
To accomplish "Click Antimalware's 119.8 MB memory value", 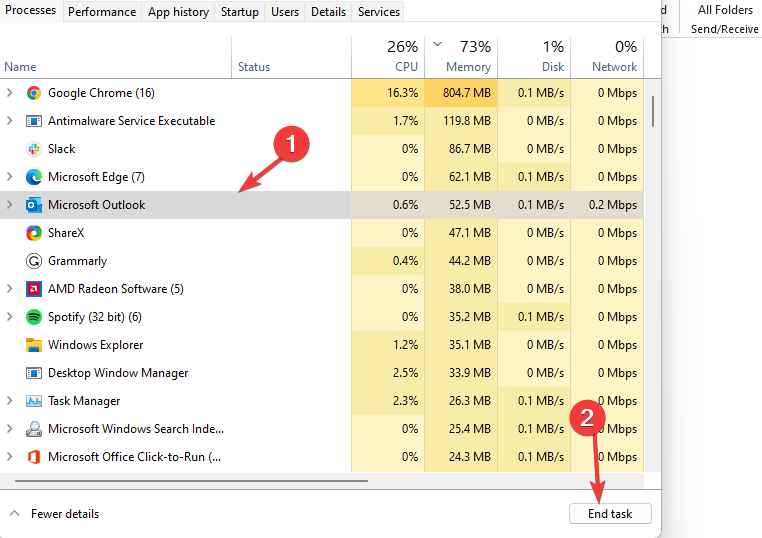I will click(467, 121).
